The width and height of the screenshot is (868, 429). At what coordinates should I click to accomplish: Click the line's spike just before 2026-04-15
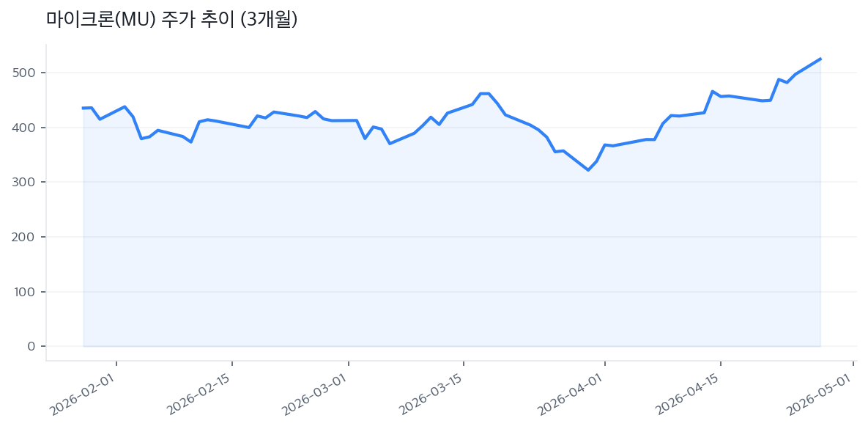pos(712,92)
